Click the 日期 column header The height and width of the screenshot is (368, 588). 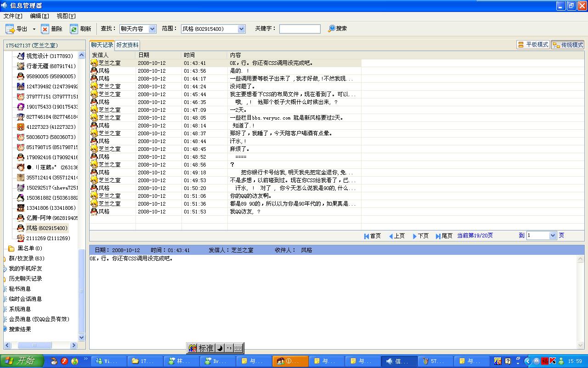click(x=158, y=55)
